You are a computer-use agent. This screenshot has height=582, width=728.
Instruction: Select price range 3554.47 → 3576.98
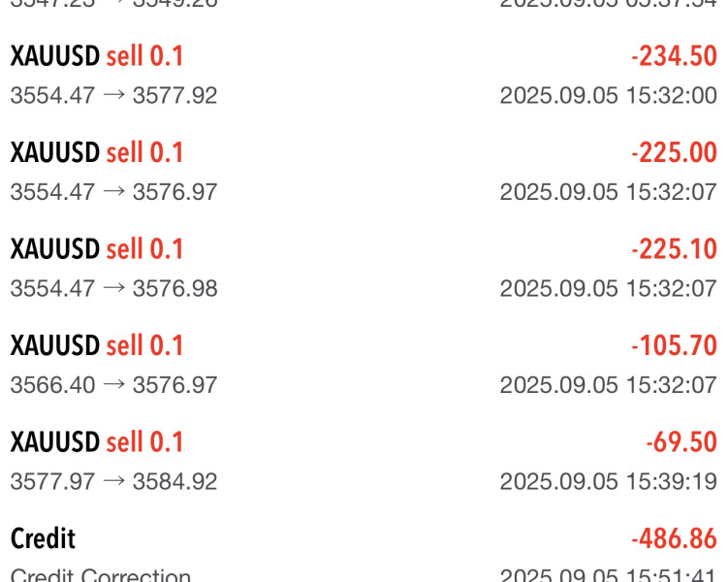click(x=114, y=288)
